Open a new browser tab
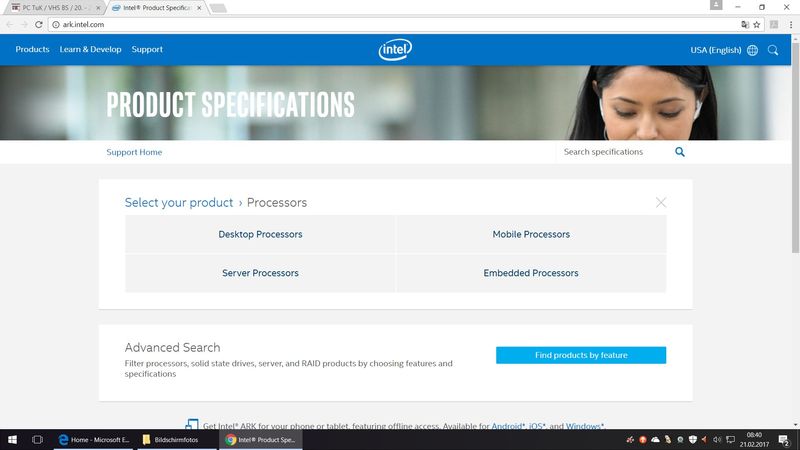The height and width of the screenshot is (450, 800). click(218, 8)
